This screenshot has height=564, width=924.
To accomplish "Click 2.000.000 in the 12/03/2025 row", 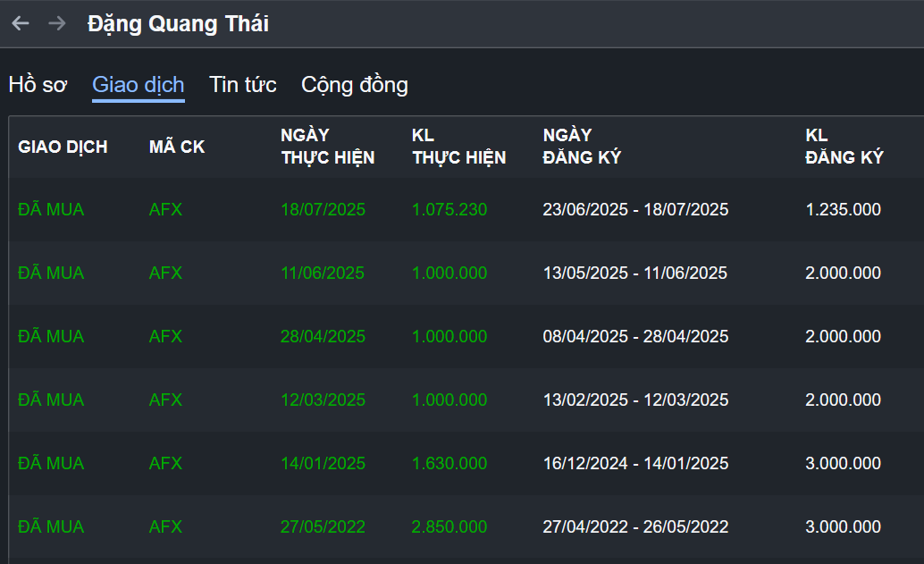I will pos(844,400).
